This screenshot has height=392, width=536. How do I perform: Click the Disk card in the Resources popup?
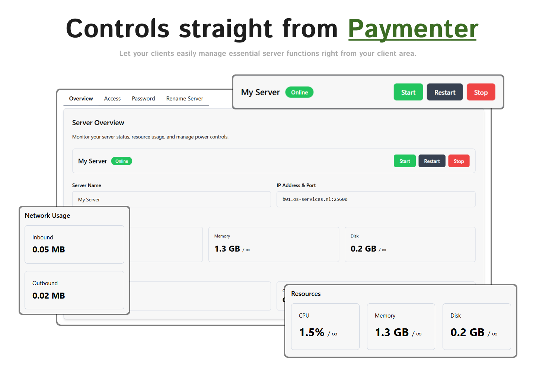476,326
